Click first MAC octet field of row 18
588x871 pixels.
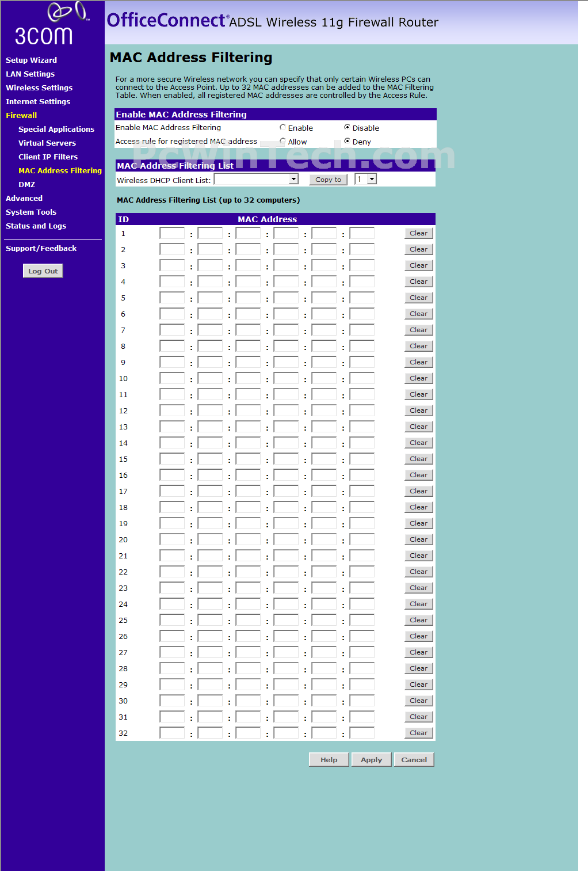(172, 507)
